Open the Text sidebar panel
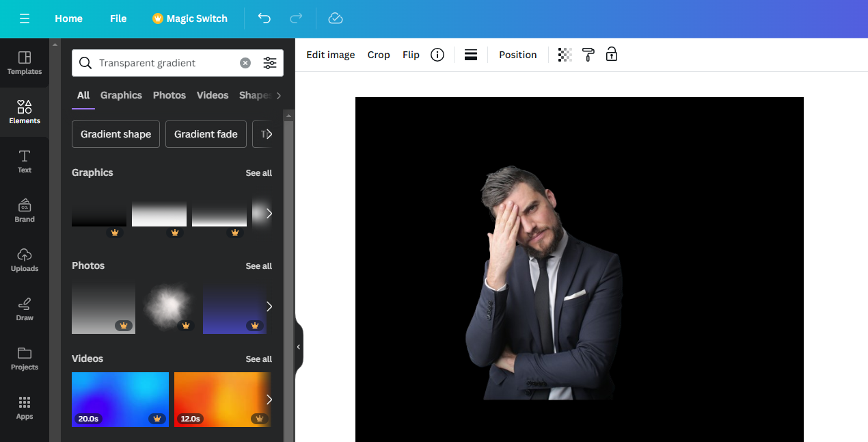 [x=25, y=161]
